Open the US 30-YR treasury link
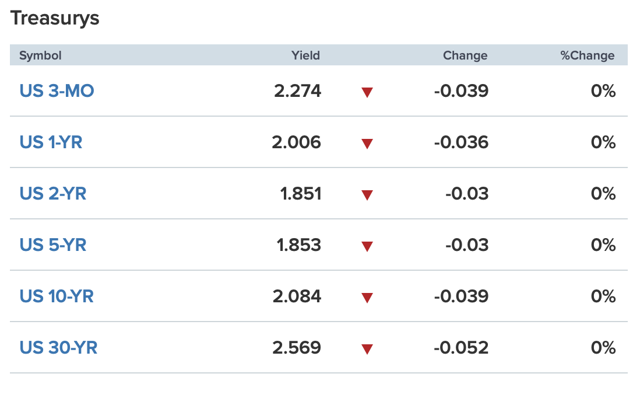The image size is (640, 398). [x=58, y=348]
